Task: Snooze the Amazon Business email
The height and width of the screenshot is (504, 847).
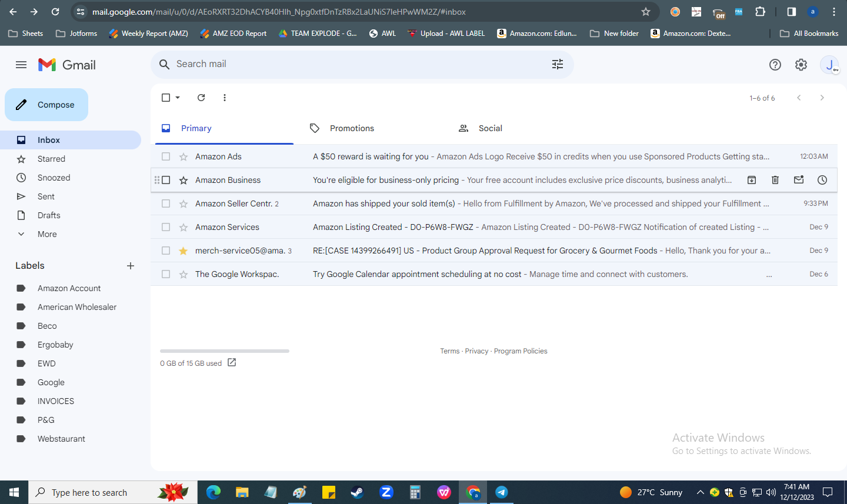Action: [x=822, y=180]
